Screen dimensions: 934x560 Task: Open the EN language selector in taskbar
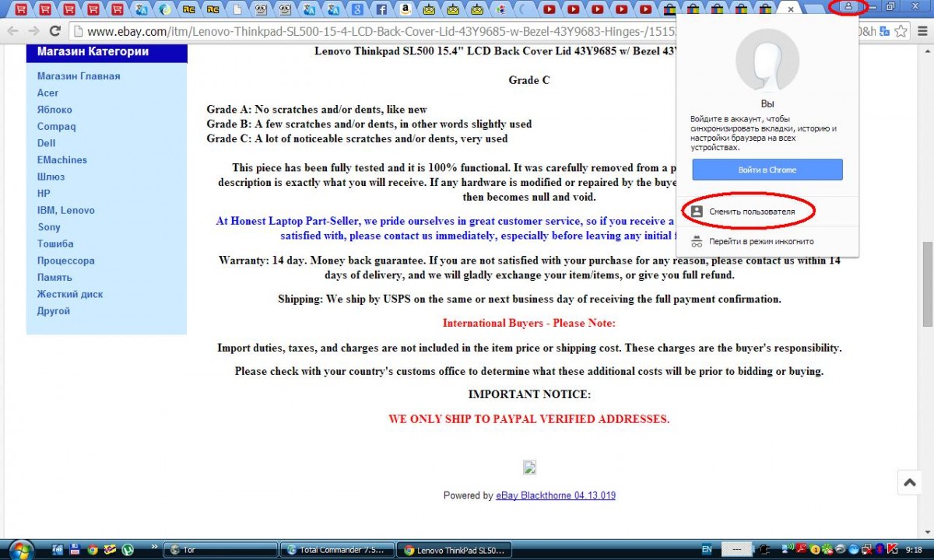pyautogui.click(x=706, y=550)
